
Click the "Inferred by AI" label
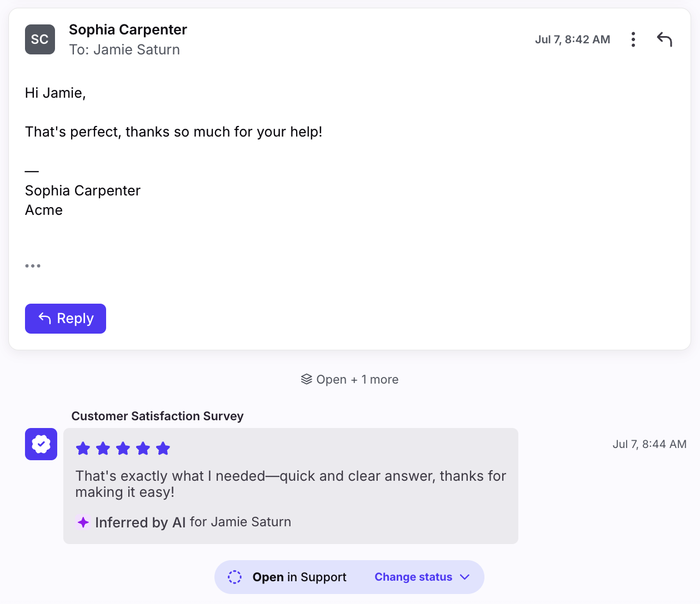(x=141, y=522)
